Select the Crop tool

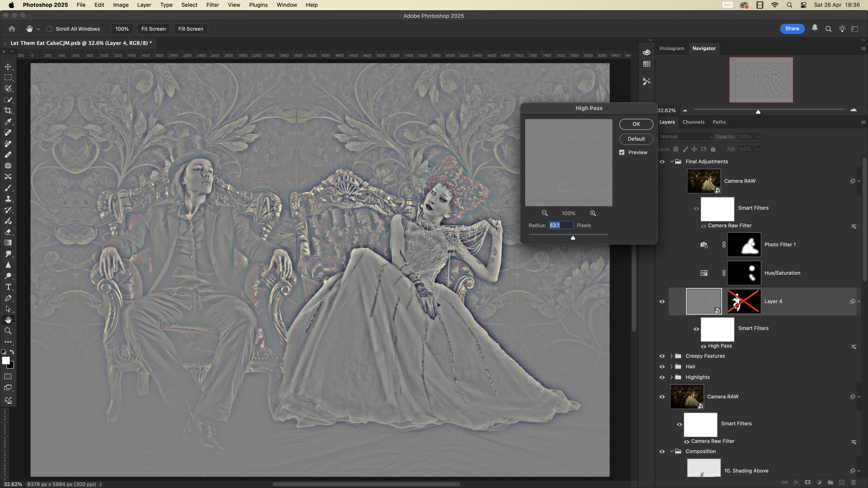point(8,111)
